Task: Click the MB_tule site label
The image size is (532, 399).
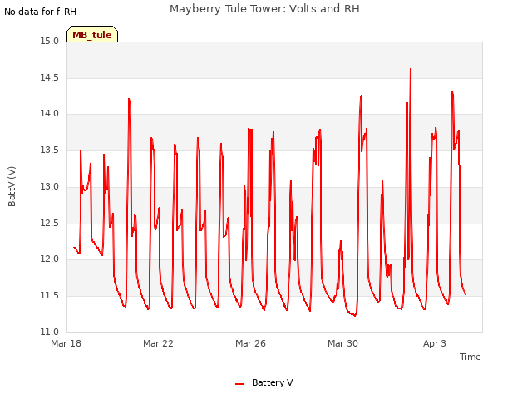Action: click(x=92, y=35)
